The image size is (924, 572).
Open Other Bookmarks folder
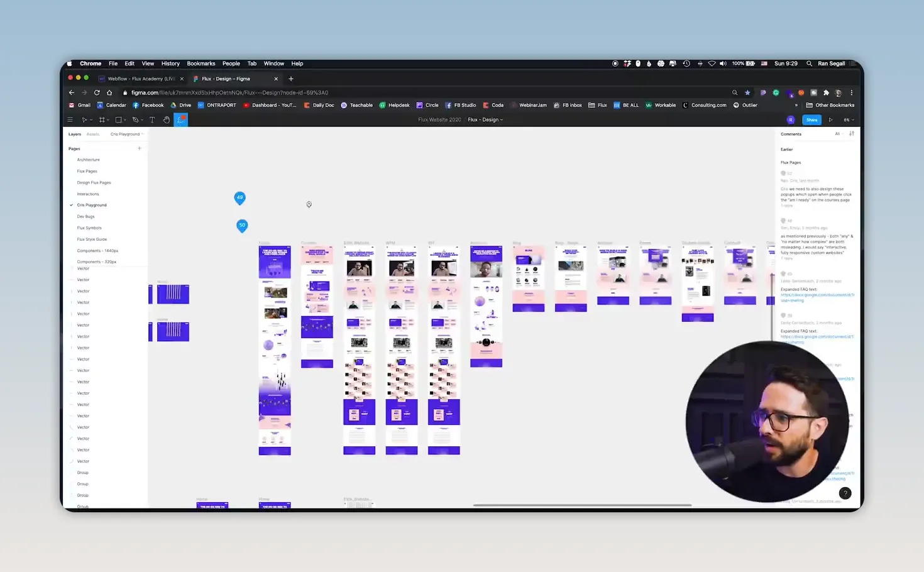[830, 106]
